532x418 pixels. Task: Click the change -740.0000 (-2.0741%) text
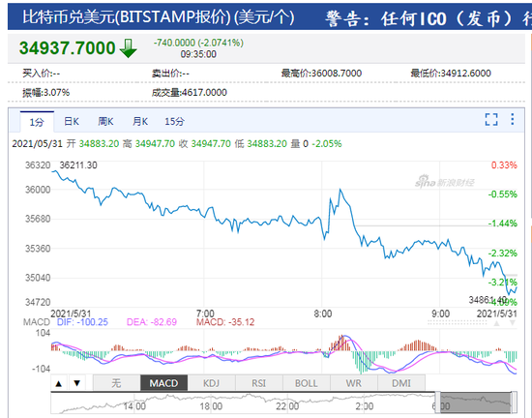pos(198,43)
